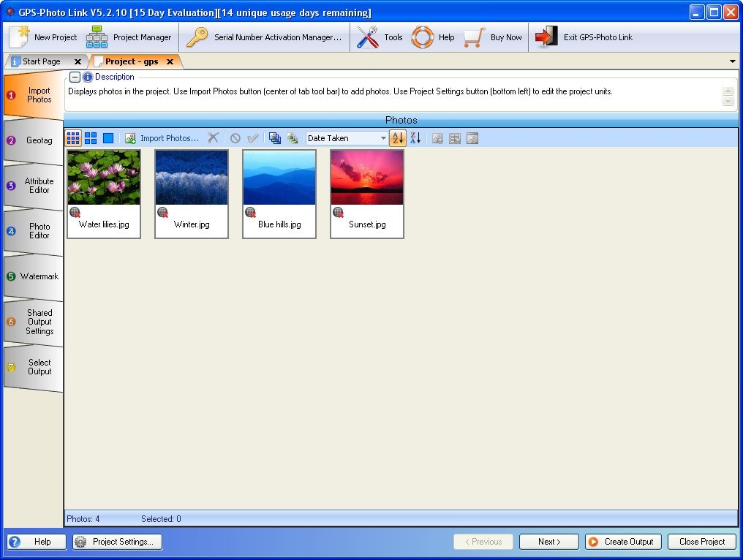This screenshot has width=743, height=560.
Task: Open the tab list dropdown arrow
Action: click(733, 61)
